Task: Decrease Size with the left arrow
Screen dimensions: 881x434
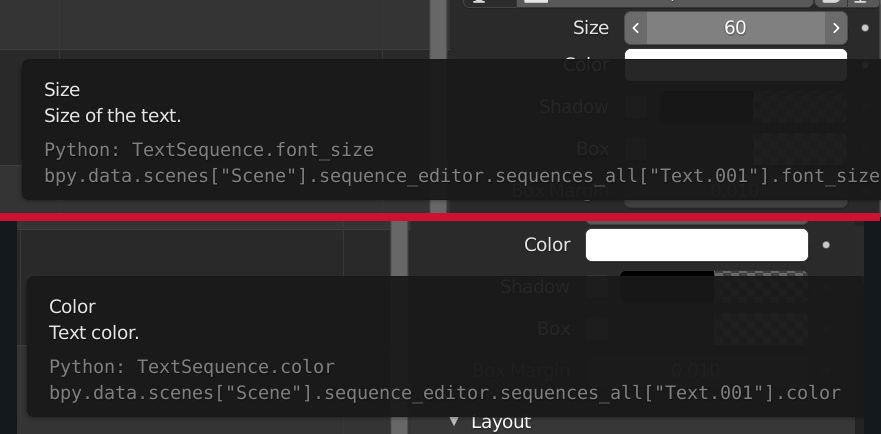Action: click(x=635, y=28)
